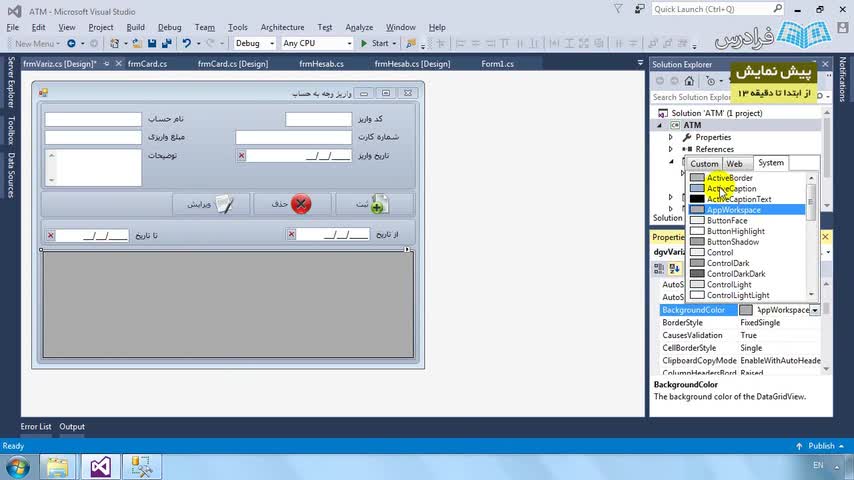Image resolution: width=854 pixels, height=480 pixels.
Task: Toggle the checkbox on the from-date picker
Action: 291,234
